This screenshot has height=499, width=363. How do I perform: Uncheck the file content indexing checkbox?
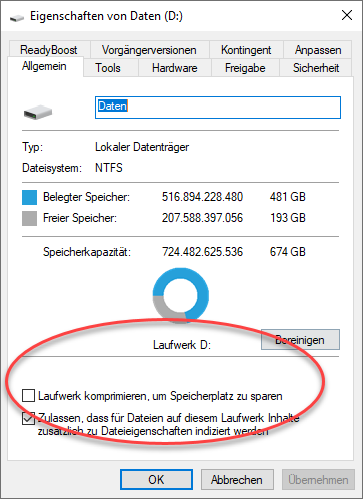coord(28,418)
